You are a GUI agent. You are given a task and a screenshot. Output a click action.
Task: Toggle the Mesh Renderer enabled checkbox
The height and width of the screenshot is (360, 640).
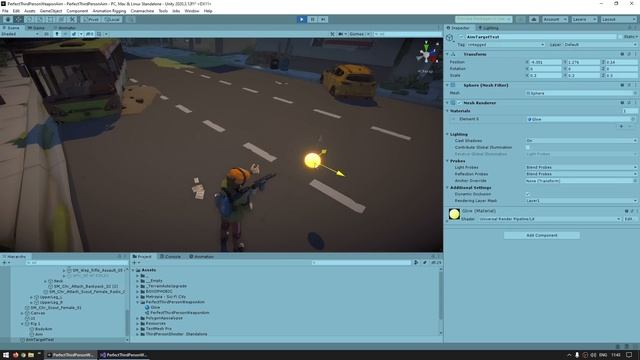pyautogui.click(x=460, y=103)
